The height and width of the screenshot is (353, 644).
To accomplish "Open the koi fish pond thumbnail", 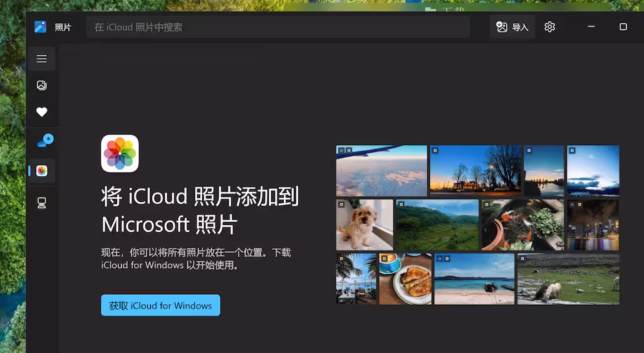I will coord(522,225).
